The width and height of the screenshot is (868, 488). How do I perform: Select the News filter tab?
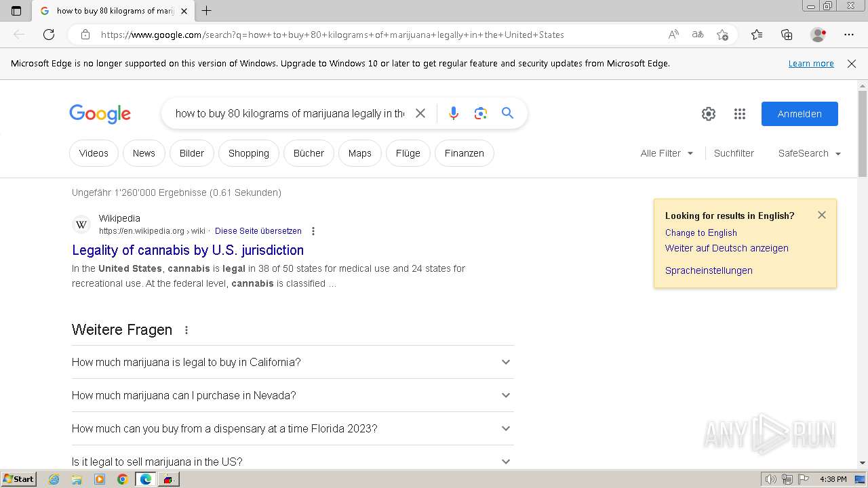pyautogui.click(x=144, y=153)
